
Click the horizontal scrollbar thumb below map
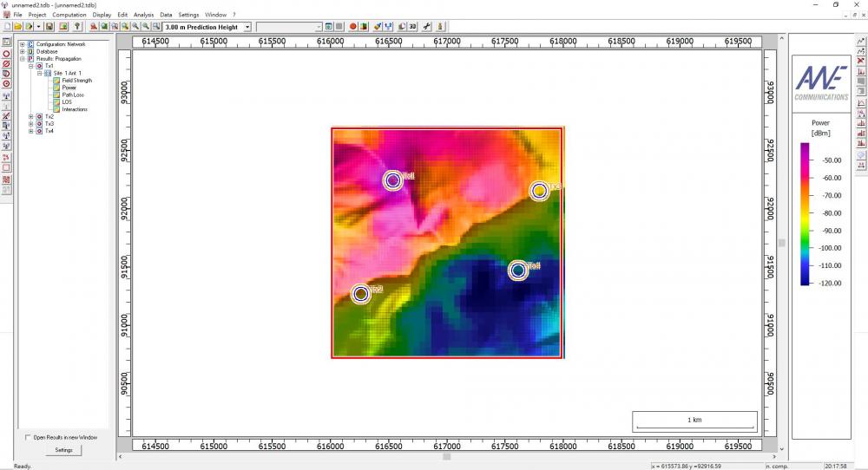[x=447, y=457]
